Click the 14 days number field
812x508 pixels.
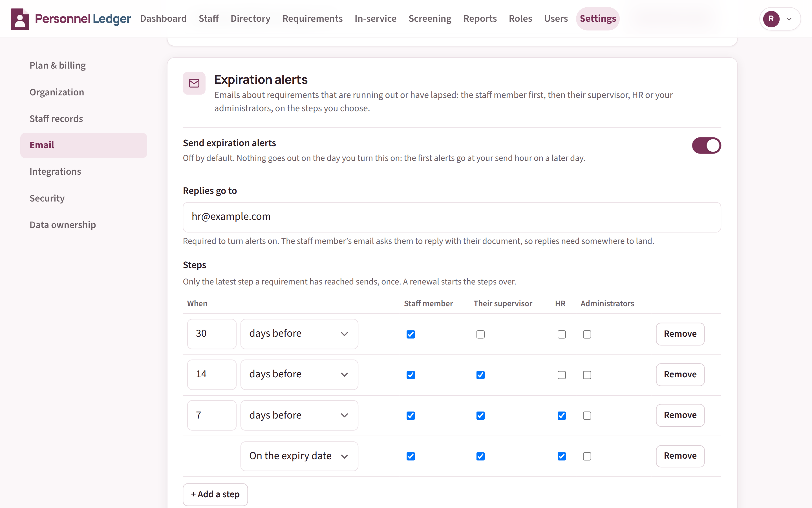pyautogui.click(x=212, y=375)
